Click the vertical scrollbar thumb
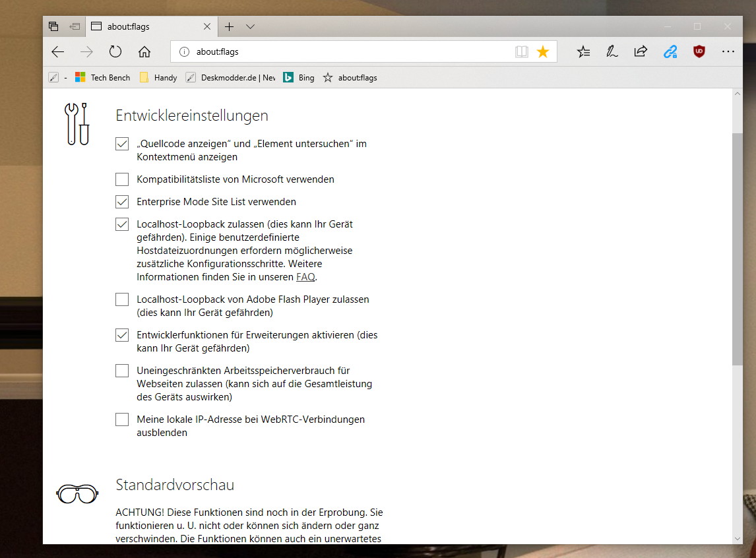The height and width of the screenshot is (558, 756). pyautogui.click(x=738, y=247)
